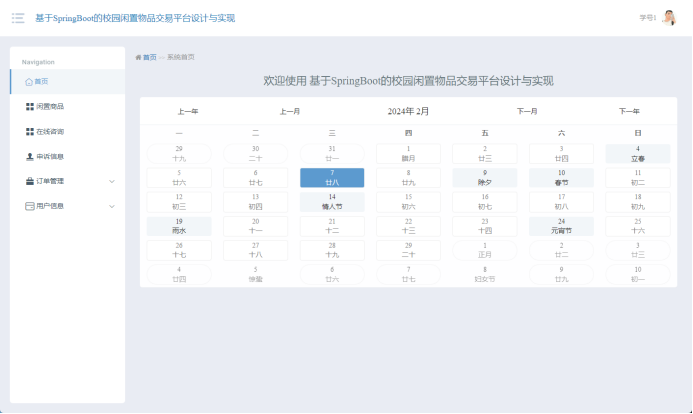693x414 pixels.
Task: Select date 21 十二
Action: coord(332,226)
